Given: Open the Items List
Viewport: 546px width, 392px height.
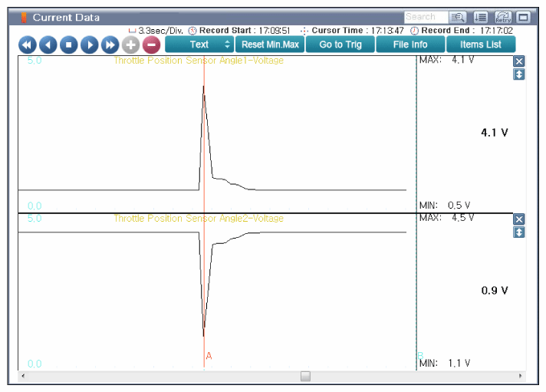Looking at the screenshot, I should [x=481, y=44].
